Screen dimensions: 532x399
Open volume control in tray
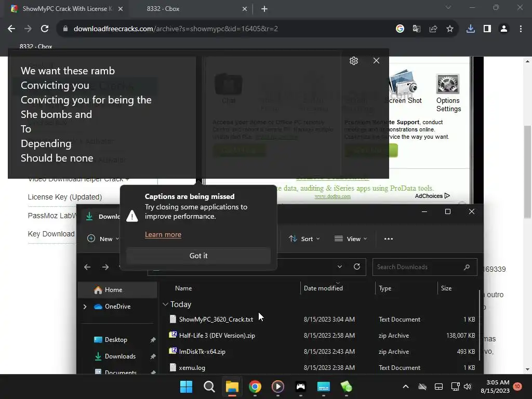point(468,387)
